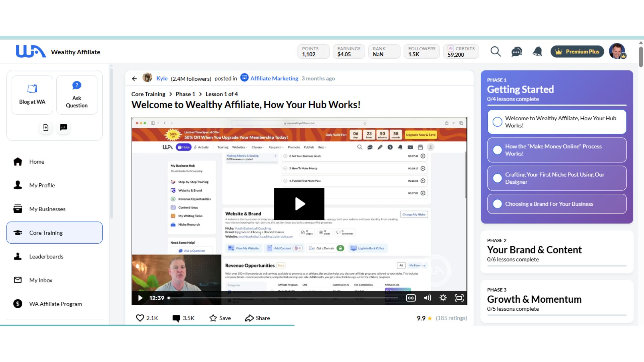Click the POINTS 1,102 stat box
Image resolution: width=644 pixels, height=362 pixels.
pos(313,52)
